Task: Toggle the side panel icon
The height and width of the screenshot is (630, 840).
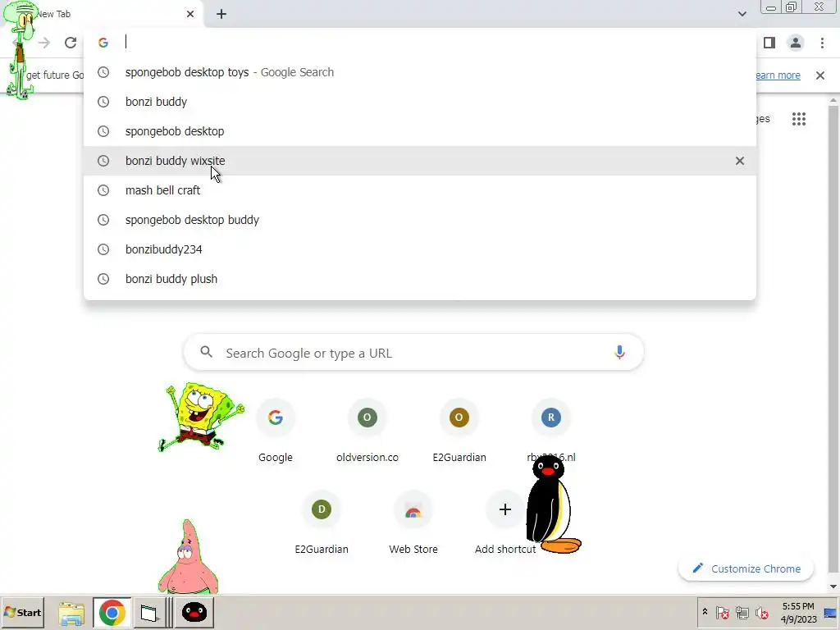Action: click(769, 43)
